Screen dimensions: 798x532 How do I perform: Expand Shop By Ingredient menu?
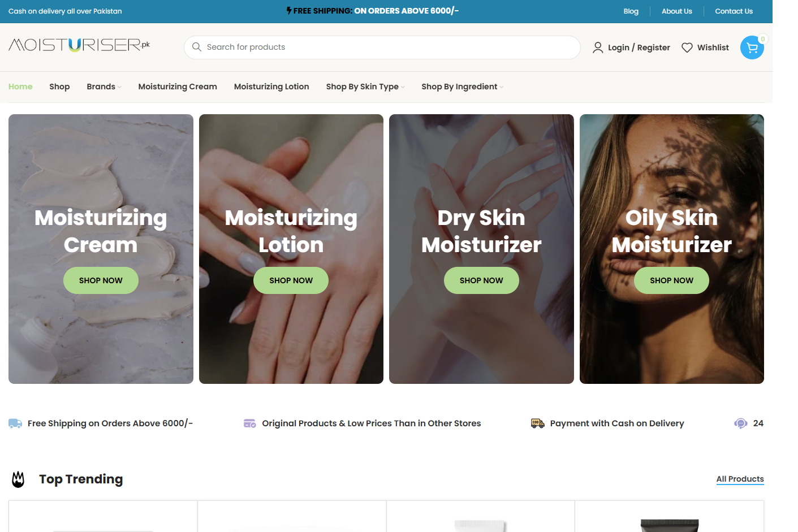(x=462, y=86)
